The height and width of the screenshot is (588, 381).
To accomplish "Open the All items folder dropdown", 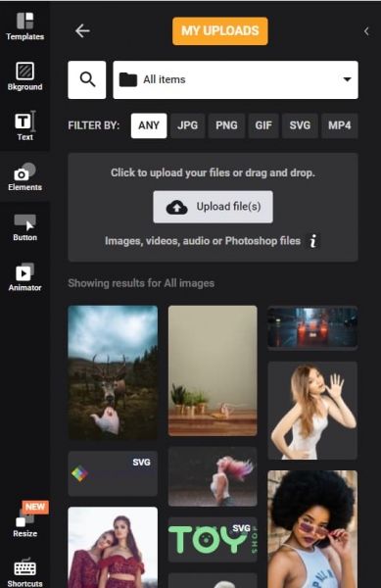I will coord(235,80).
